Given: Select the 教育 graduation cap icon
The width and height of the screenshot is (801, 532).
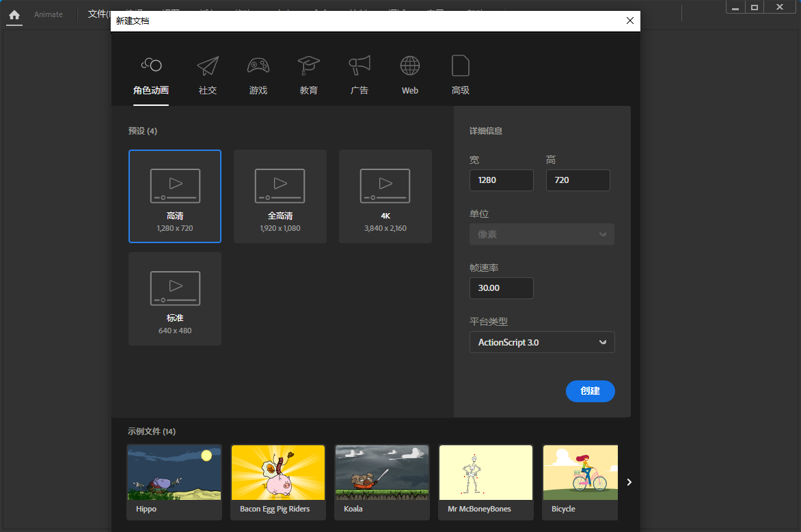Looking at the screenshot, I should [309, 66].
